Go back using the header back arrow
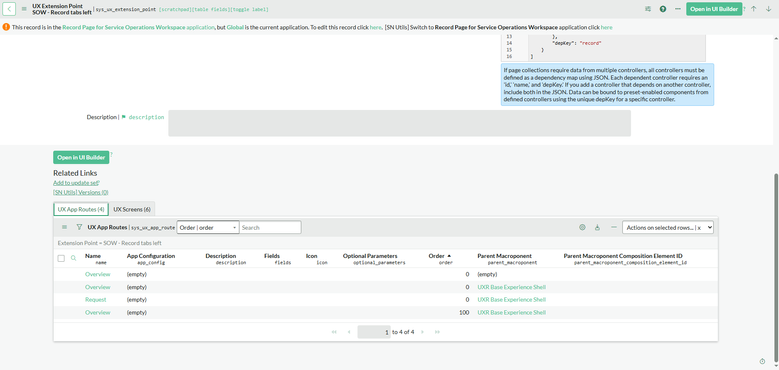The image size is (779, 370). click(x=9, y=9)
